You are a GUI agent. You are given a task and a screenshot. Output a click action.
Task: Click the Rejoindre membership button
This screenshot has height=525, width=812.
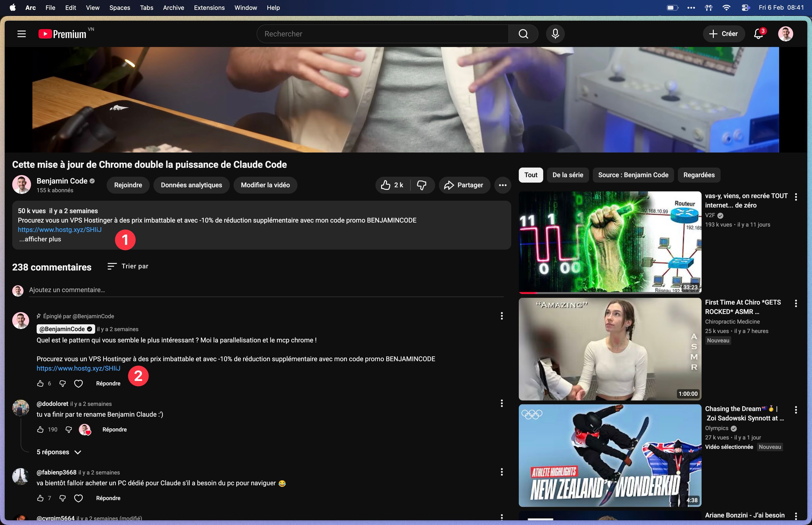[128, 185]
